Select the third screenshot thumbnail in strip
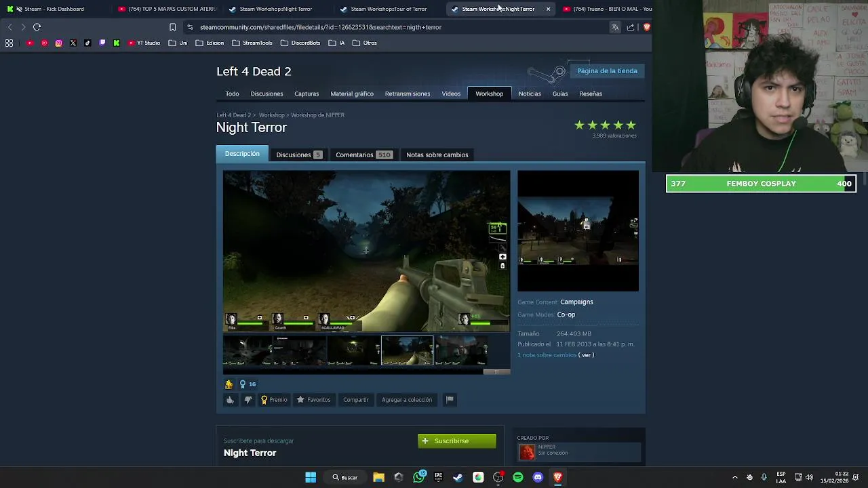The height and width of the screenshot is (488, 868). 353,350
